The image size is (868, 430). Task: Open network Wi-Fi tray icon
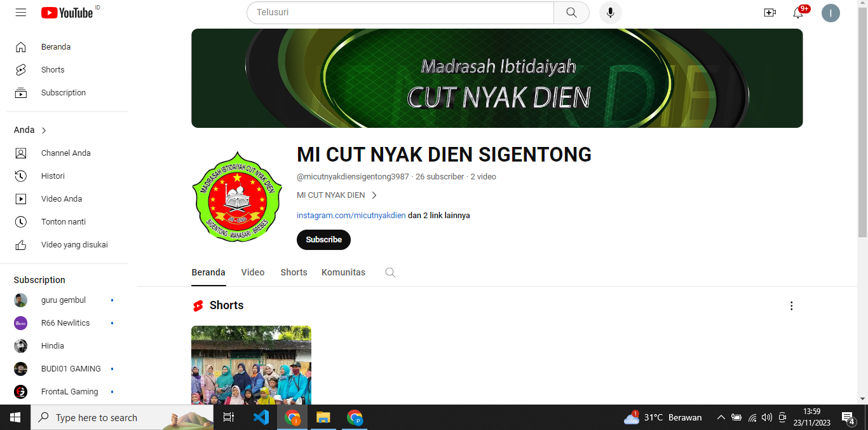pos(752,417)
